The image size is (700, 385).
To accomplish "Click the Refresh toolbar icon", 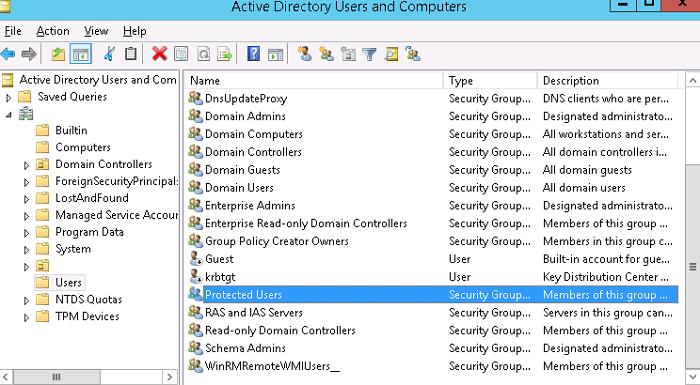I will pyautogui.click(x=203, y=54).
